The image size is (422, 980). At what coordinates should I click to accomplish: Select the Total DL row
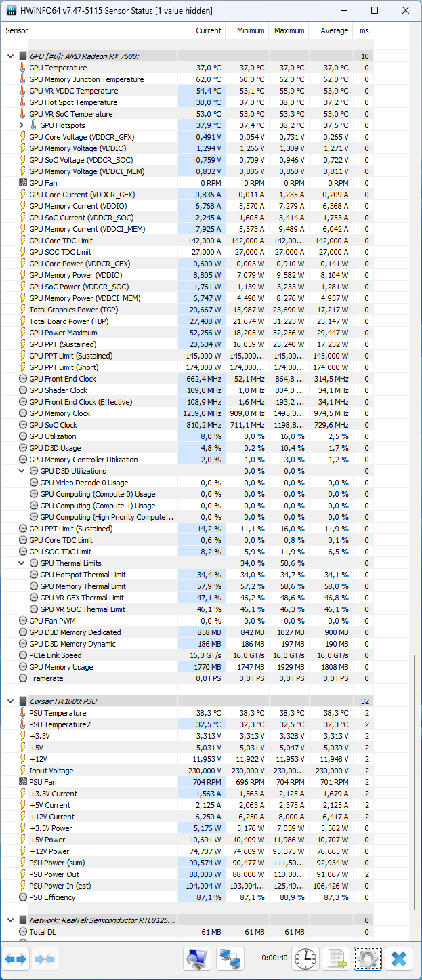(188, 932)
